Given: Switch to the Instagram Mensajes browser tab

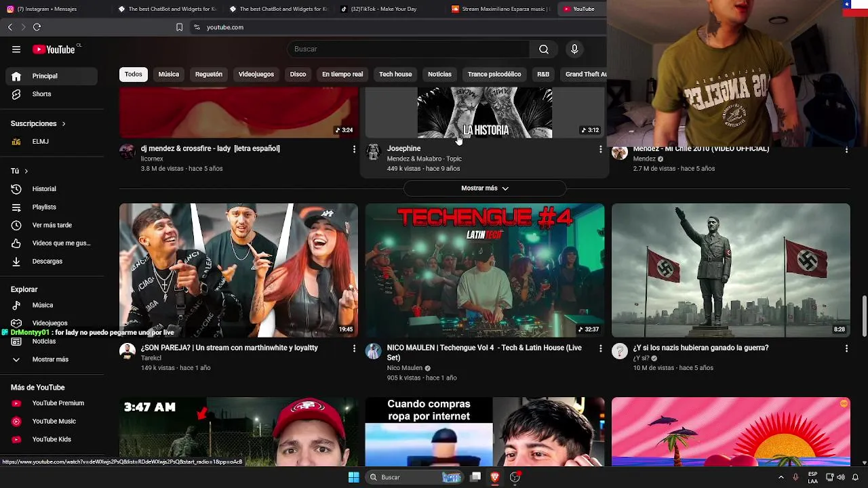Looking at the screenshot, I should (54, 9).
